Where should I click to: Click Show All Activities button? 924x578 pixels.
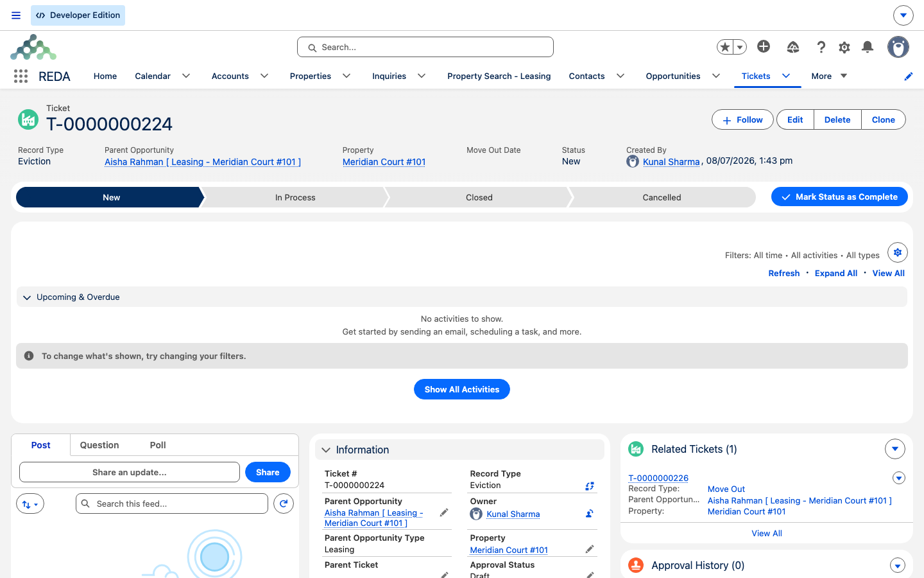462,389
